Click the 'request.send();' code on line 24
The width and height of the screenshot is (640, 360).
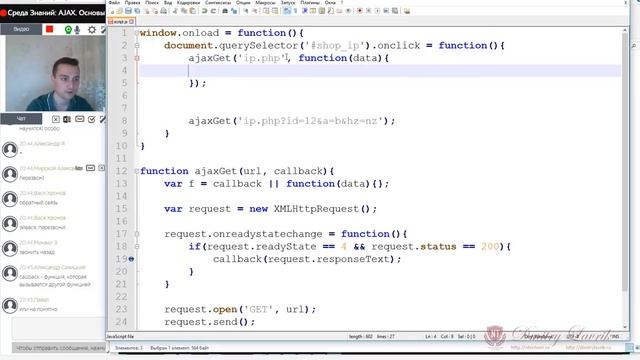coord(209,322)
